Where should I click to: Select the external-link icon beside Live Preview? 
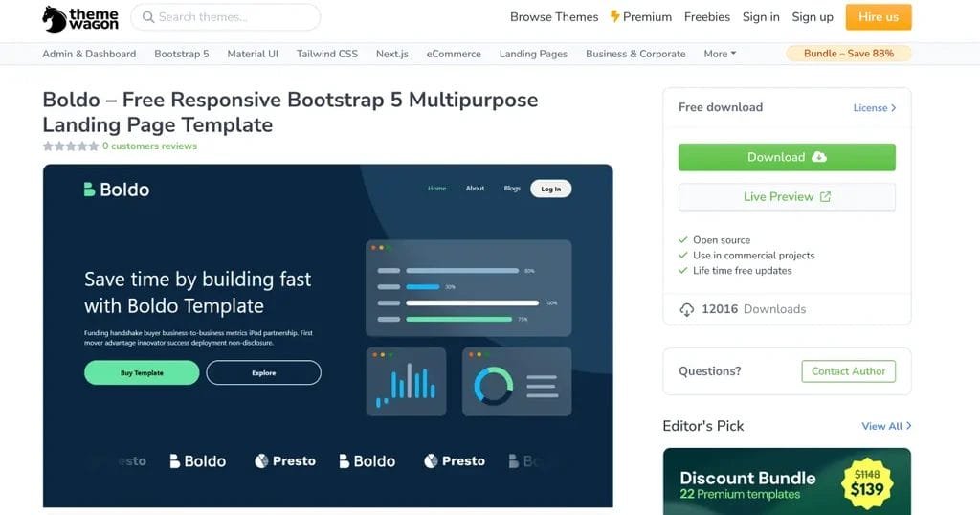tap(825, 197)
